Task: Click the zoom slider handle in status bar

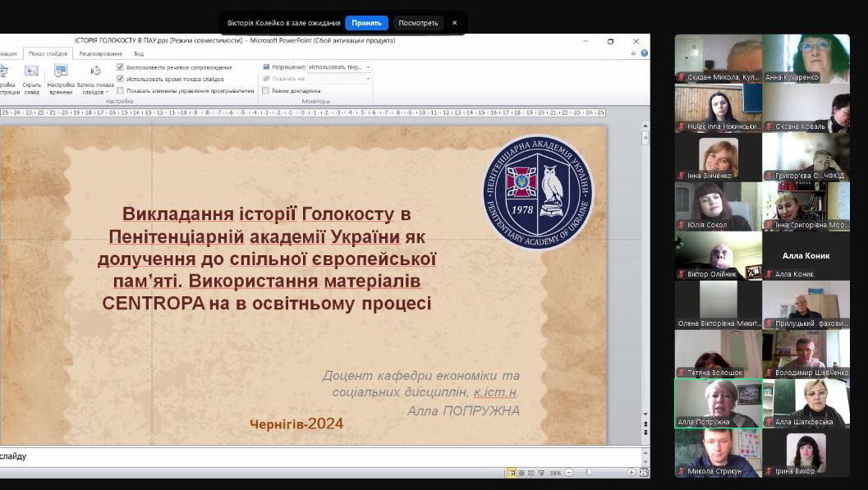Action: click(590, 473)
